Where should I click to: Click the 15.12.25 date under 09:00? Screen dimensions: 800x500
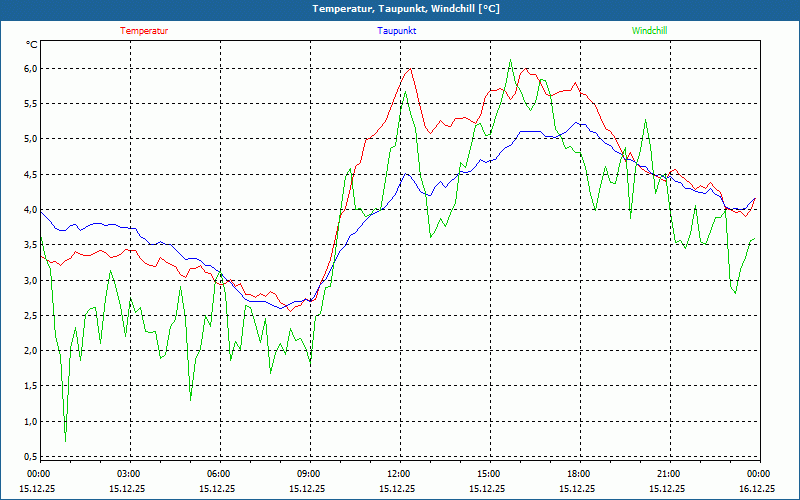point(307,488)
